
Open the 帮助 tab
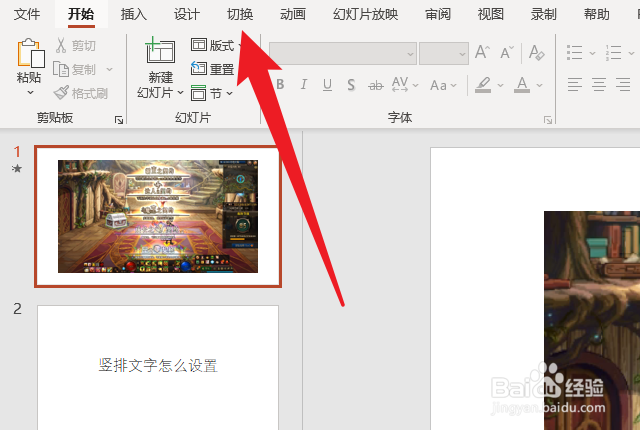click(x=597, y=15)
